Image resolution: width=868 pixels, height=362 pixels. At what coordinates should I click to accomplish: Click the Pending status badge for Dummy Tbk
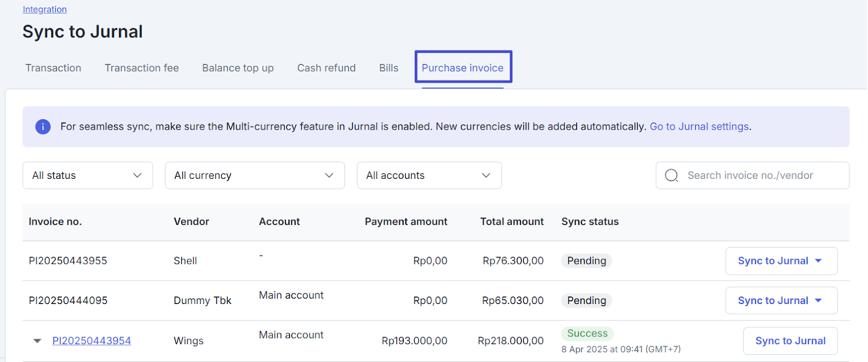586,301
